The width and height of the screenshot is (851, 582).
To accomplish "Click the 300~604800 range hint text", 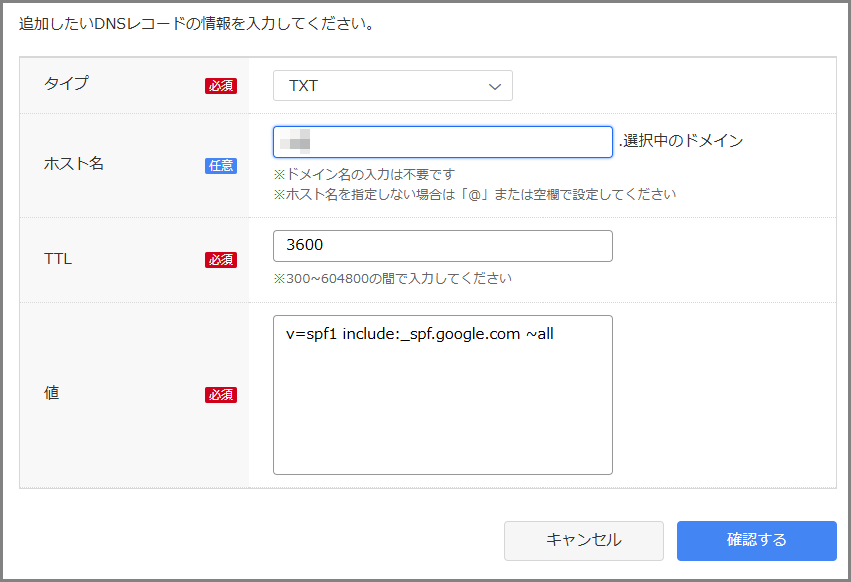I will (x=392, y=278).
